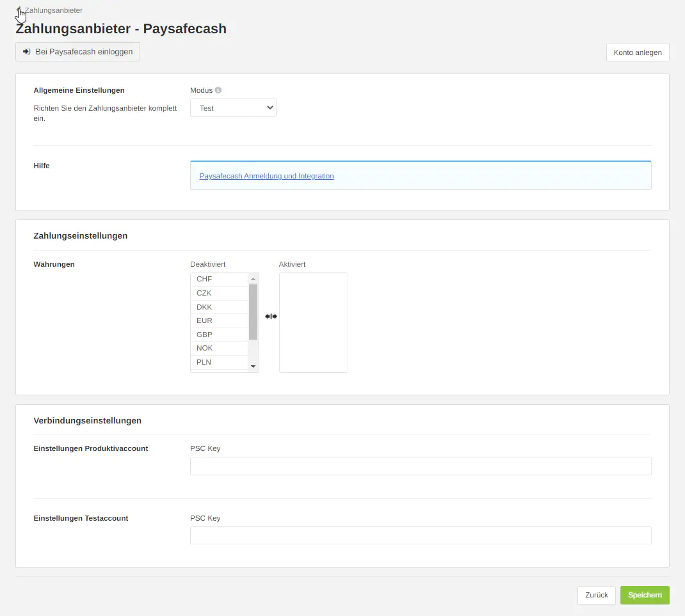Click the Zurück button

[596, 595]
